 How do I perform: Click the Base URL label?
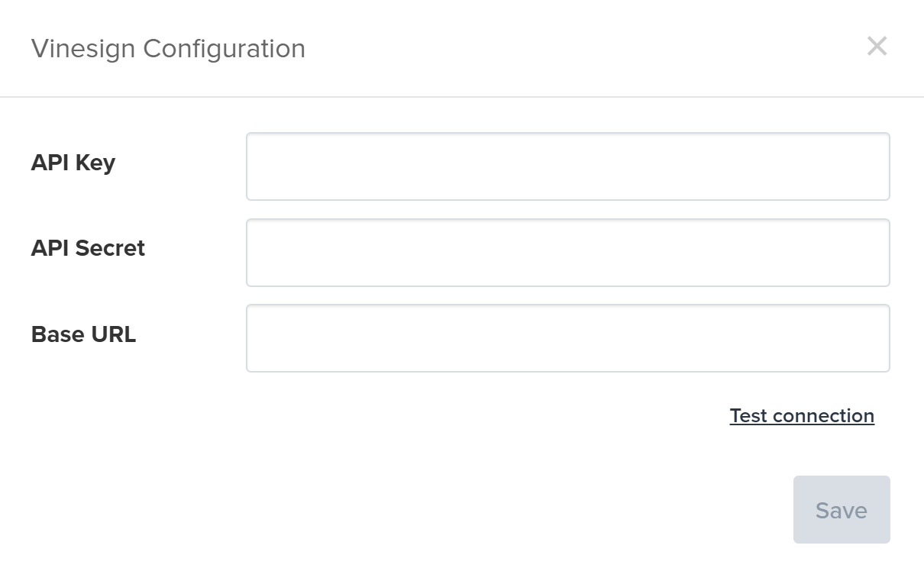(x=83, y=334)
